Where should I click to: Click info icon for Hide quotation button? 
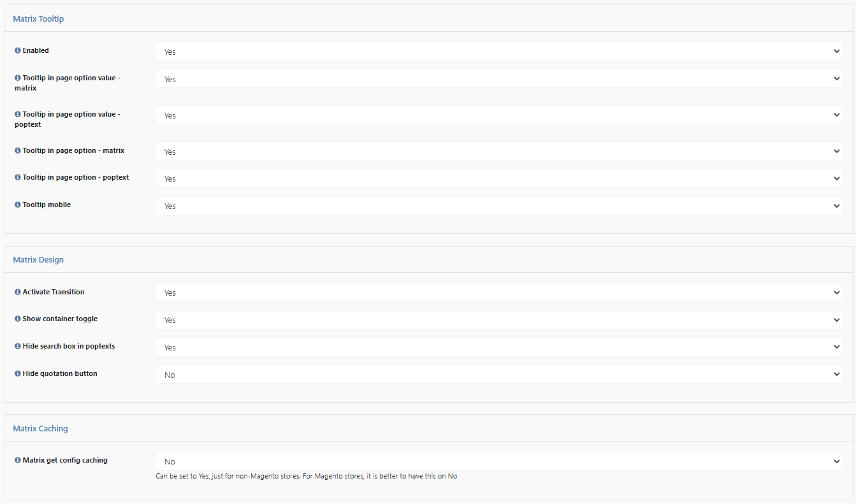coord(18,374)
